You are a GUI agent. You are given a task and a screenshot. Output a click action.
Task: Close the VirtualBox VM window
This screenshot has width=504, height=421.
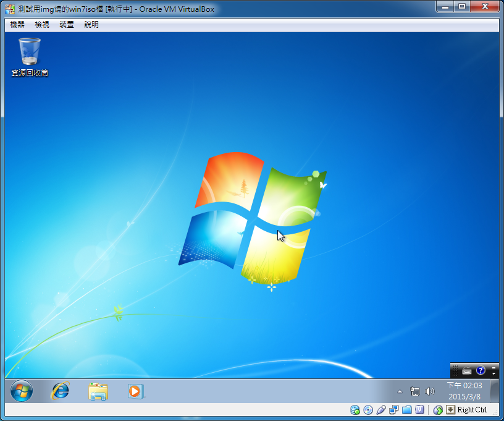(485, 6)
